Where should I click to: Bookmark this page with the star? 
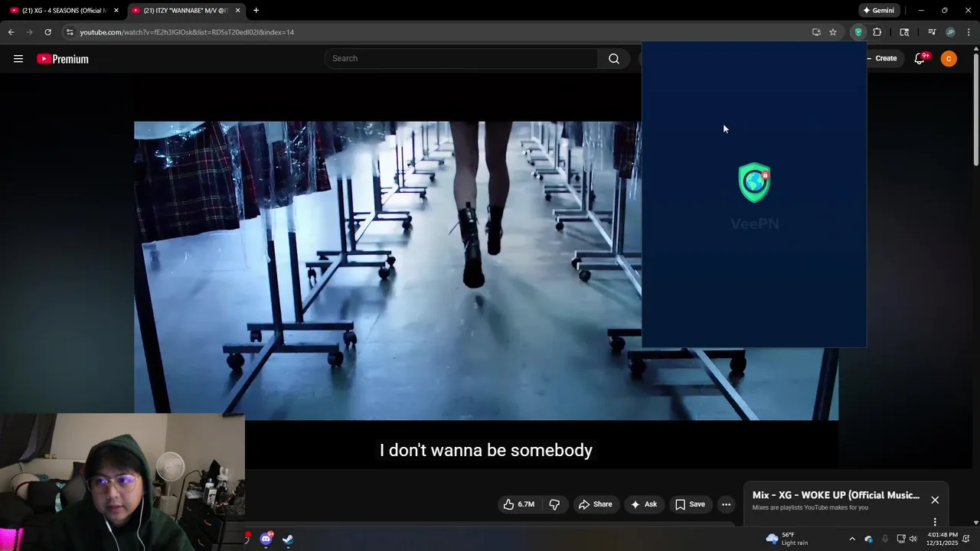pos(833,32)
